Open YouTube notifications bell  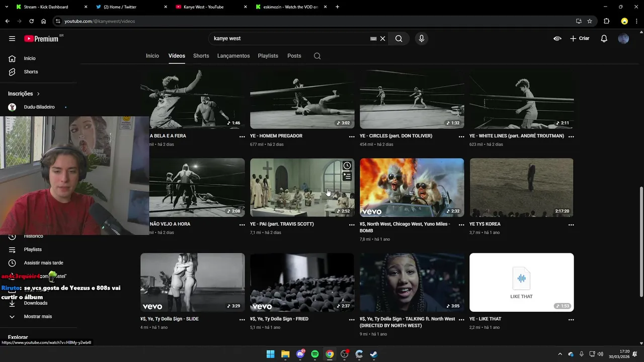click(604, 39)
